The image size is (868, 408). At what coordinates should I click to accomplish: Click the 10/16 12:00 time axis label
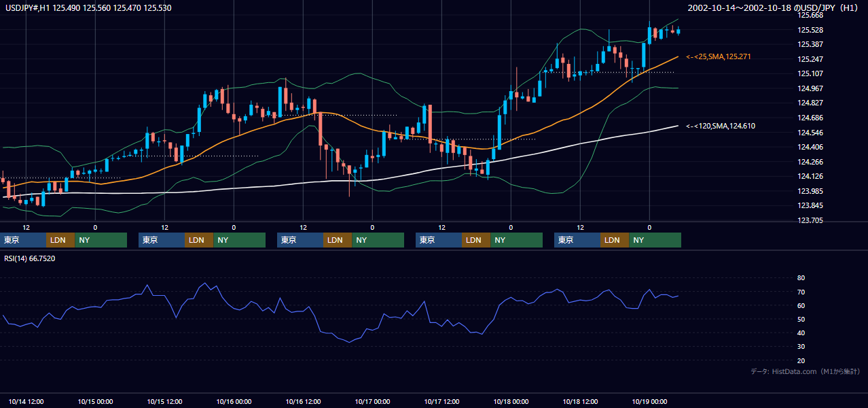pos(303,402)
